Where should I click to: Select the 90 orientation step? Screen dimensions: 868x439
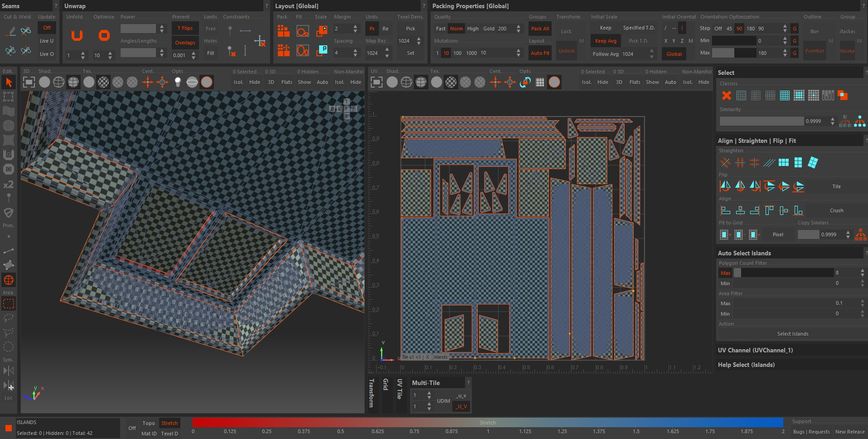[739, 29]
